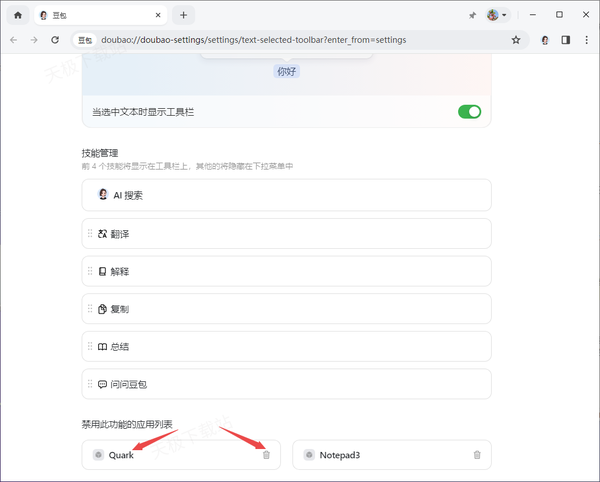Click the drag handle beside 问问豆包
Screen dimensions: 600x482
coord(90,384)
